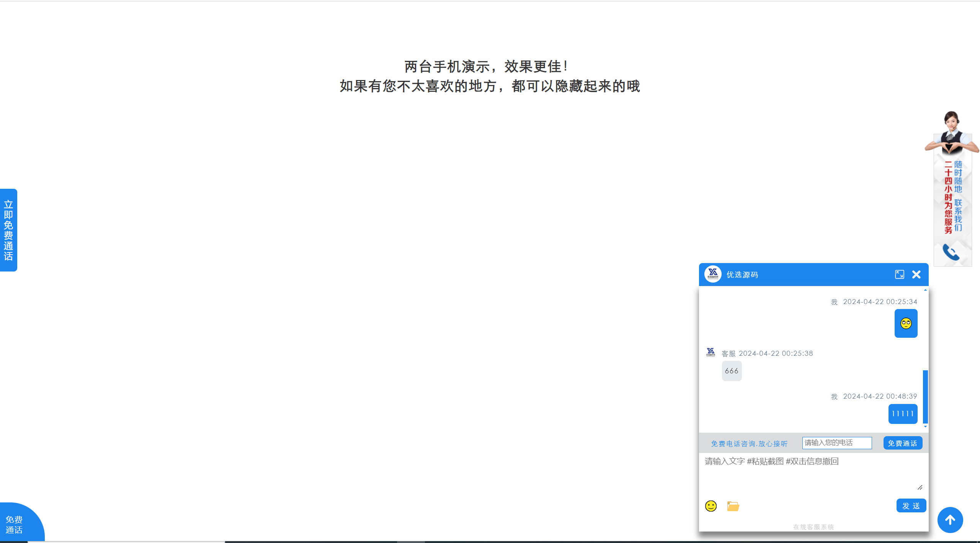This screenshot has height=543, width=980.
Task: Click the back-to-top arrow button
Action: [x=950, y=520]
